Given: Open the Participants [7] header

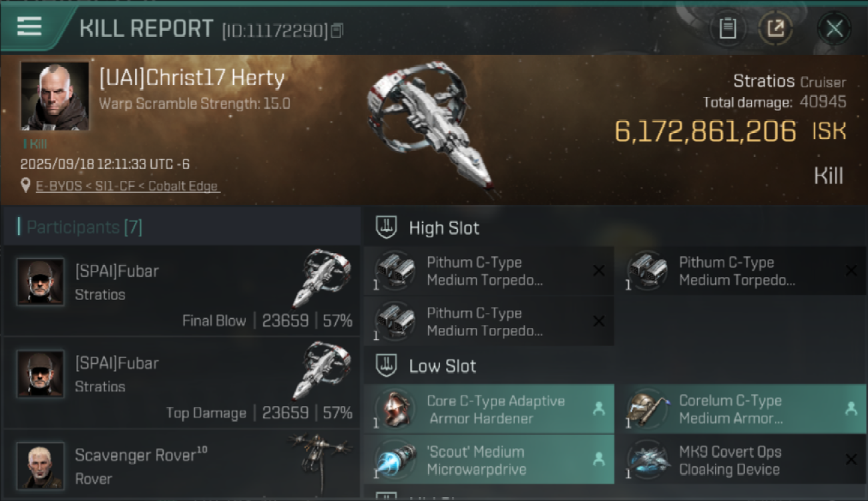Looking at the screenshot, I should [x=84, y=227].
